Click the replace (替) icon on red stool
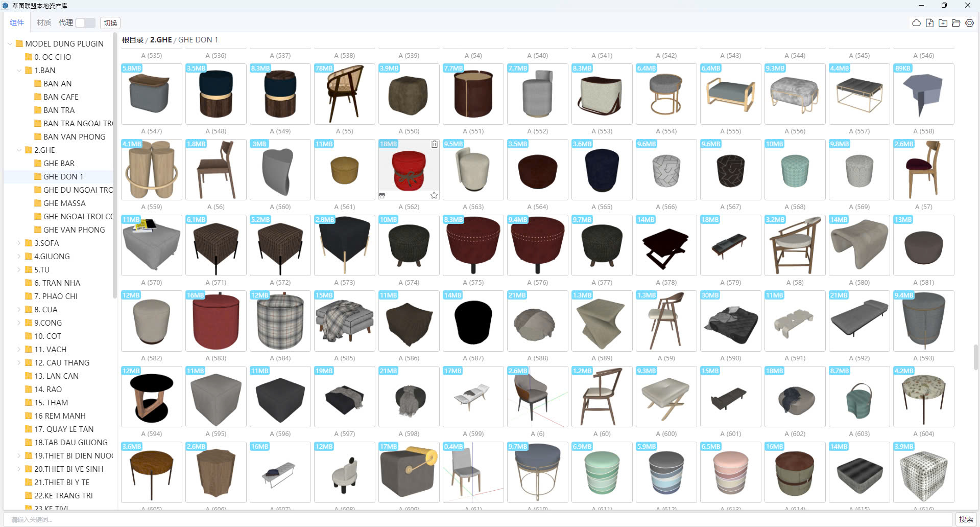Viewport: 980px width, 527px height. pos(382,195)
